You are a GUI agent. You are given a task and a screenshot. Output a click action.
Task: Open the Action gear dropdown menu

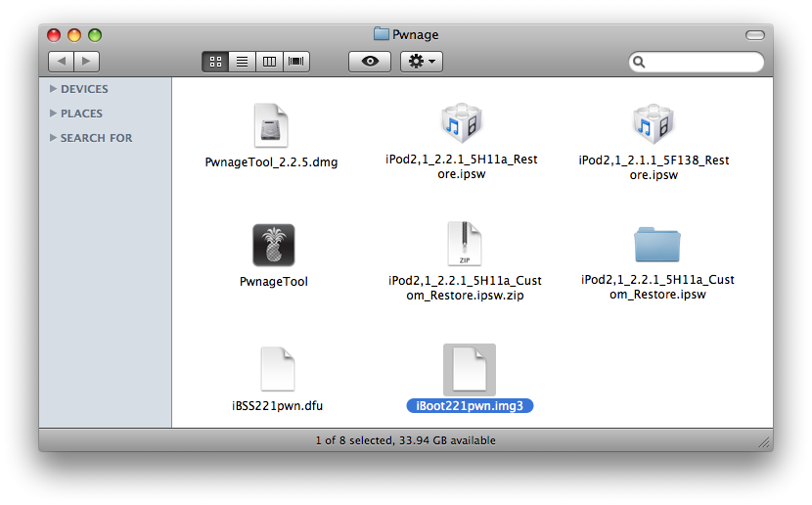click(423, 62)
